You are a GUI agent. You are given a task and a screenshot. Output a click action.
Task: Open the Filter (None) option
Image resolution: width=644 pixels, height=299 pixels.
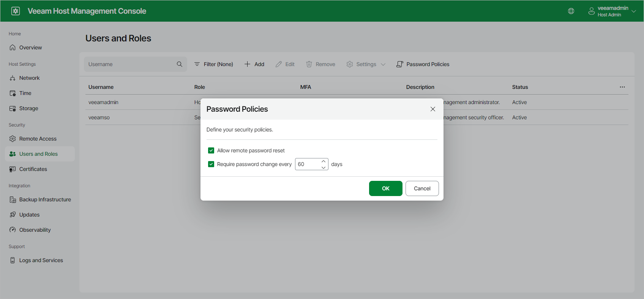[214, 64]
